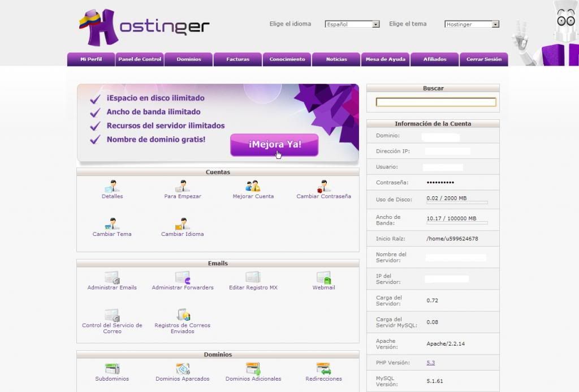
Task: Focus the Buscar search field
Action: (436, 102)
